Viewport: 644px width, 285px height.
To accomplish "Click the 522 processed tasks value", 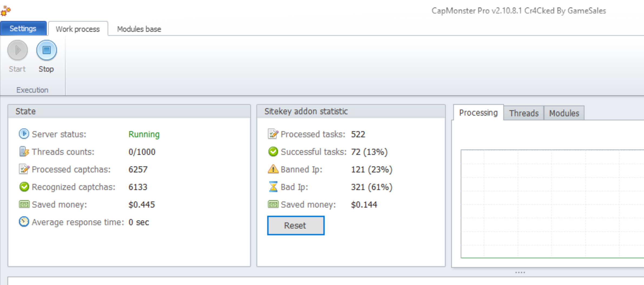I will click(x=358, y=134).
